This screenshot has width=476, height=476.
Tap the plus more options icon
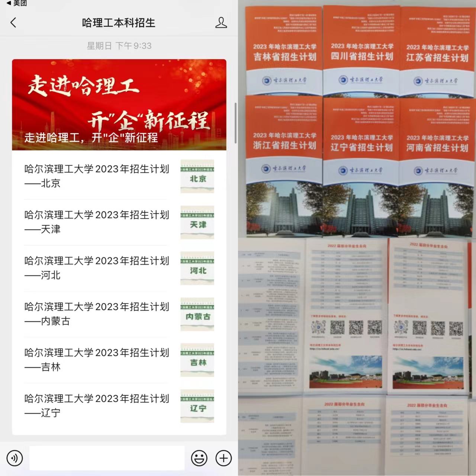223,458
